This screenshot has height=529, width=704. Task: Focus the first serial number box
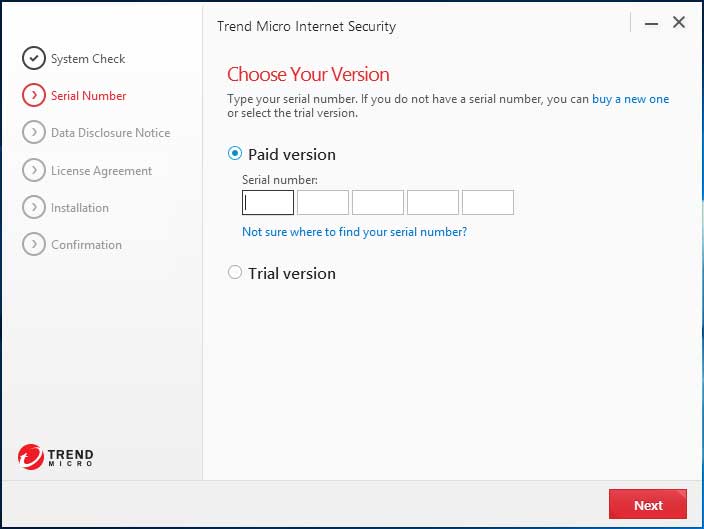point(268,203)
